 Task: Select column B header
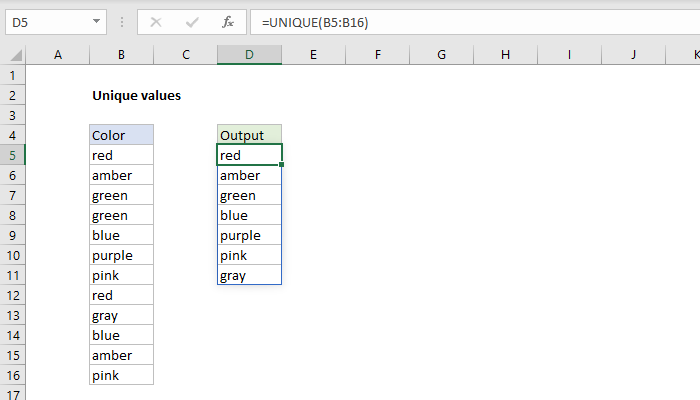point(121,55)
